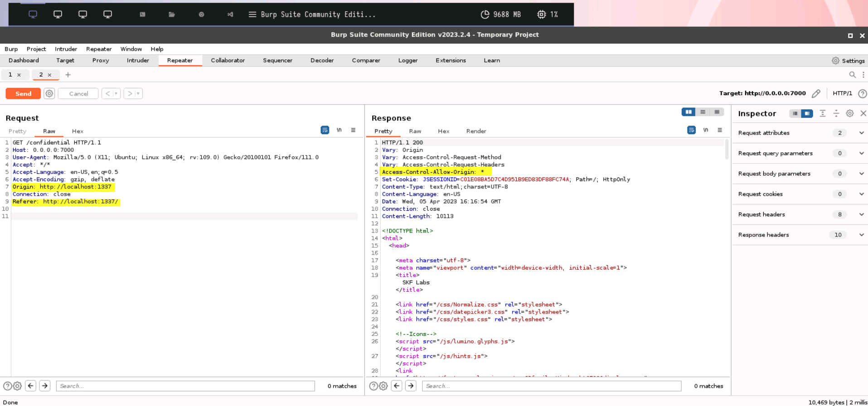Open request search help question icon
The height and width of the screenshot is (406, 868).
pos(8,386)
